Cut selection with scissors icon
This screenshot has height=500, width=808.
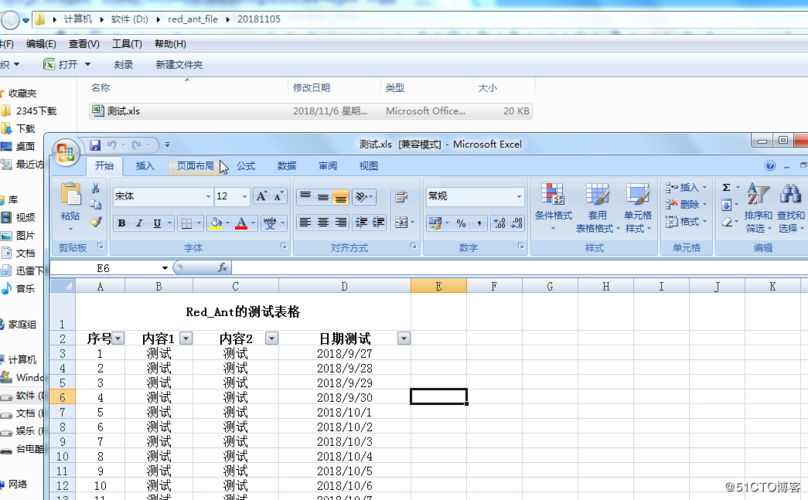tap(96, 188)
